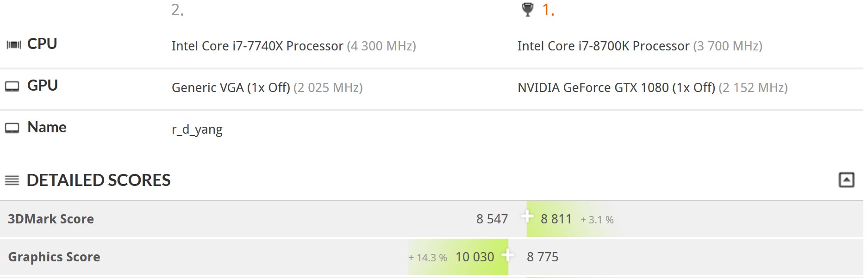Select the Intel Core i7-7740X Processor text
The image size is (868, 278).
pyautogui.click(x=257, y=46)
